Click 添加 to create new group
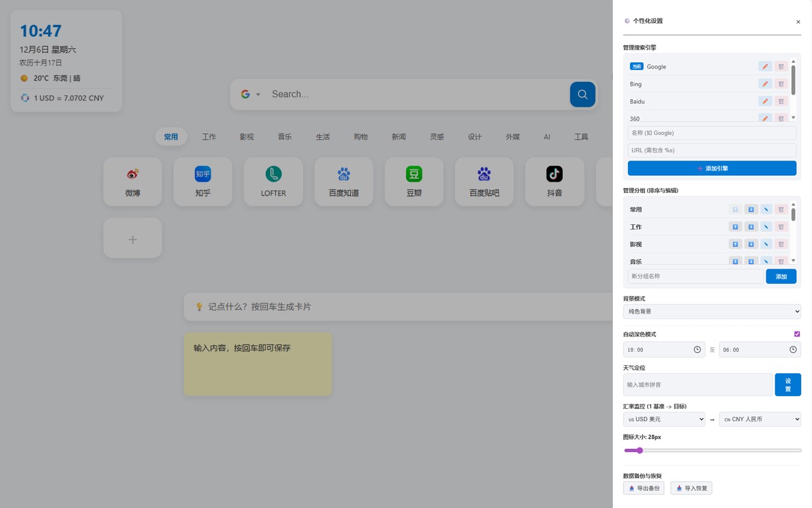 (x=781, y=276)
